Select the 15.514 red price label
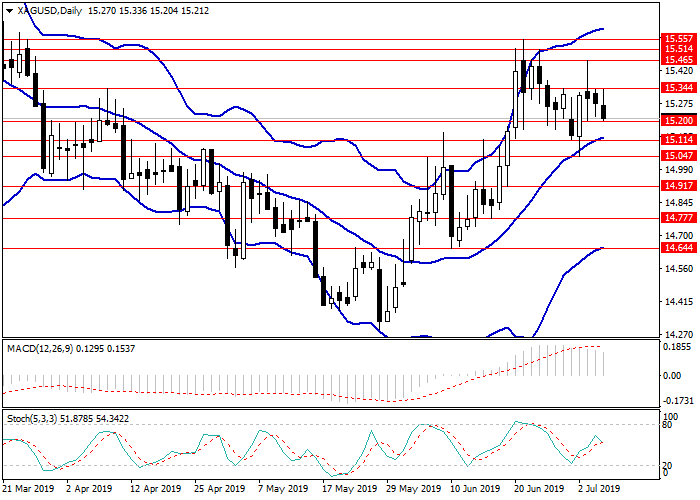 tap(679, 48)
